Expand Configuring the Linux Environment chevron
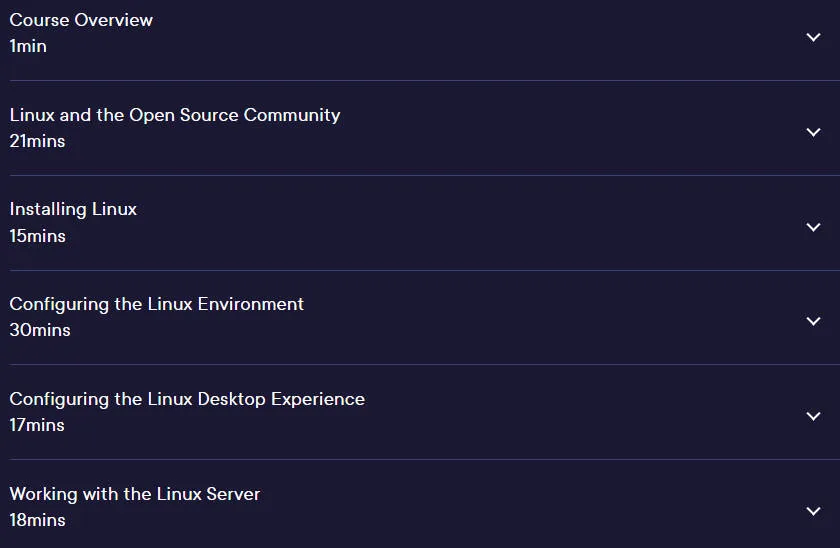 pos(813,321)
